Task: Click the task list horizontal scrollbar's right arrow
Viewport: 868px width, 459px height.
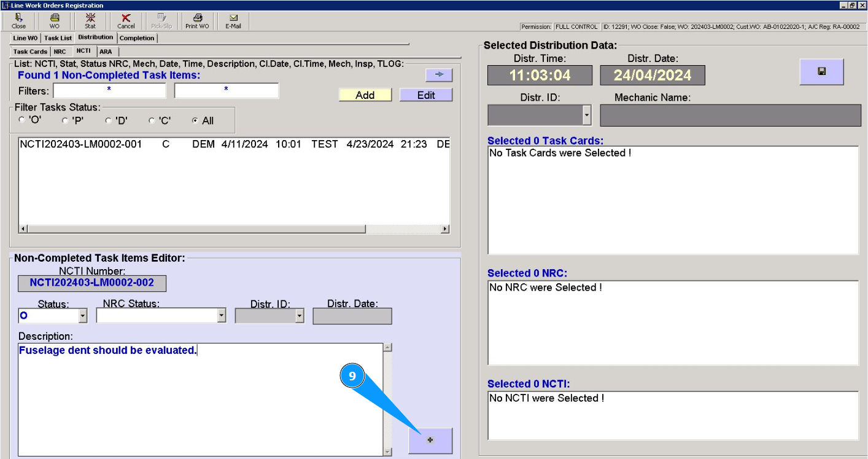Action: click(446, 229)
